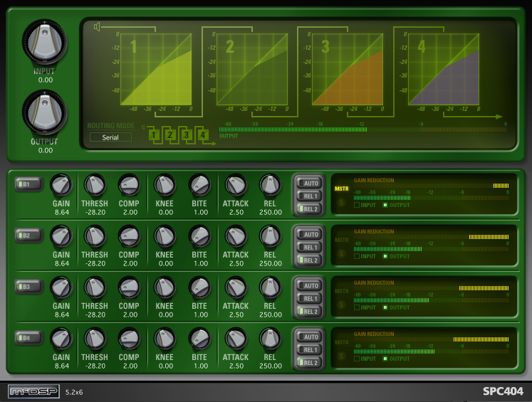Select band 4 in routing diagram
The height and width of the screenshot is (402, 532).
click(x=202, y=135)
